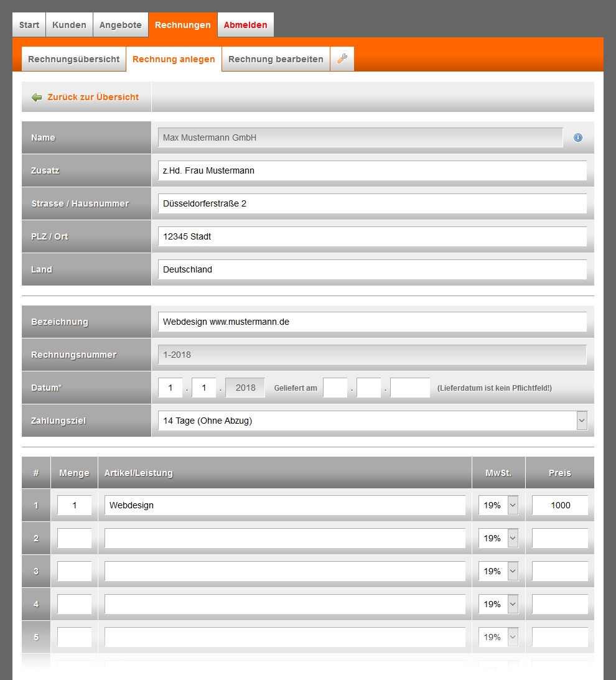The image size is (616, 680).
Task: Click the Abmelden logout link
Action: point(245,25)
